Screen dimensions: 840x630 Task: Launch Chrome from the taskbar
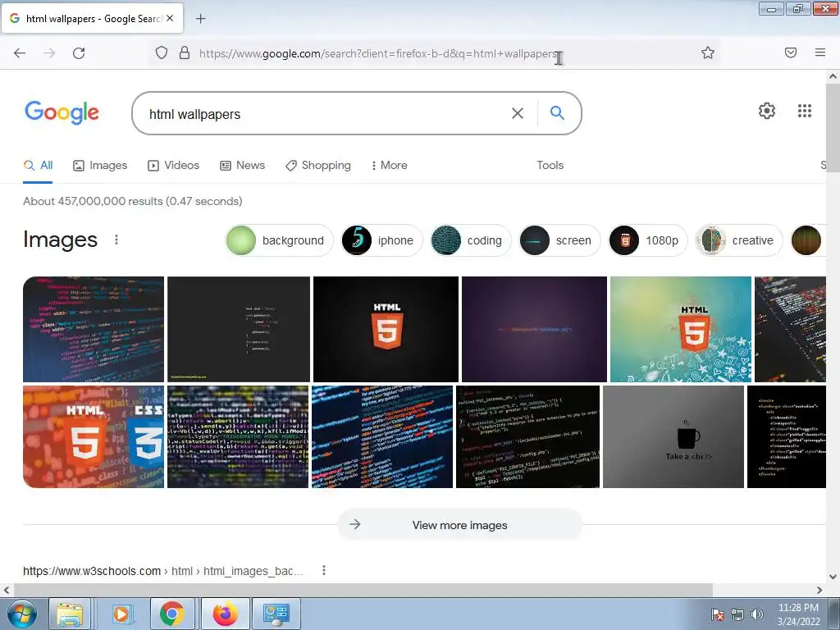pyautogui.click(x=172, y=614)
